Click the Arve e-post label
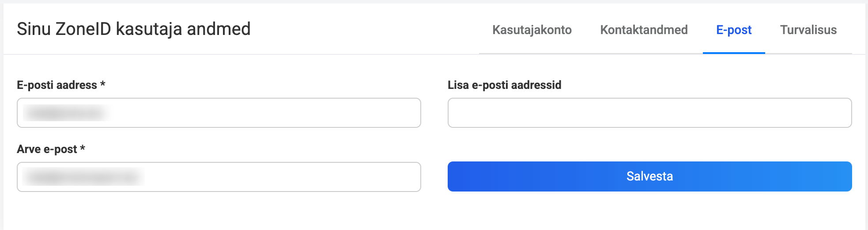868x230 pixels. tap(47, 149)
